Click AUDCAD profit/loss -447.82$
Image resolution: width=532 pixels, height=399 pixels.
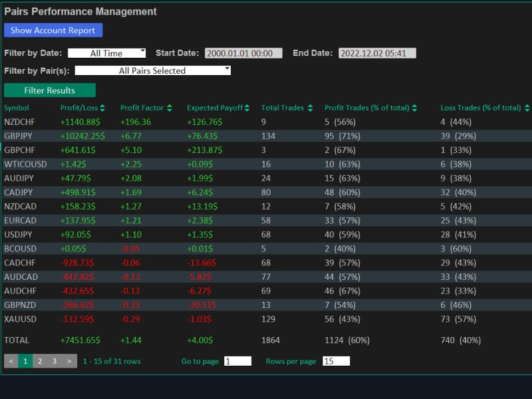tap(77, 277)
